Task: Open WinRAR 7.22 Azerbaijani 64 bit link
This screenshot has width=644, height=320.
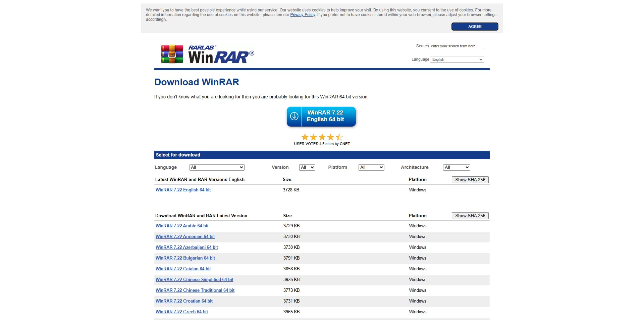Action: tap(186, 247)
